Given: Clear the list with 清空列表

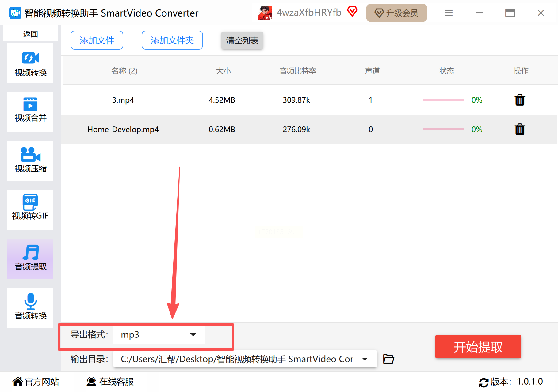Looking at the screenshot, I should click(242, 40).
